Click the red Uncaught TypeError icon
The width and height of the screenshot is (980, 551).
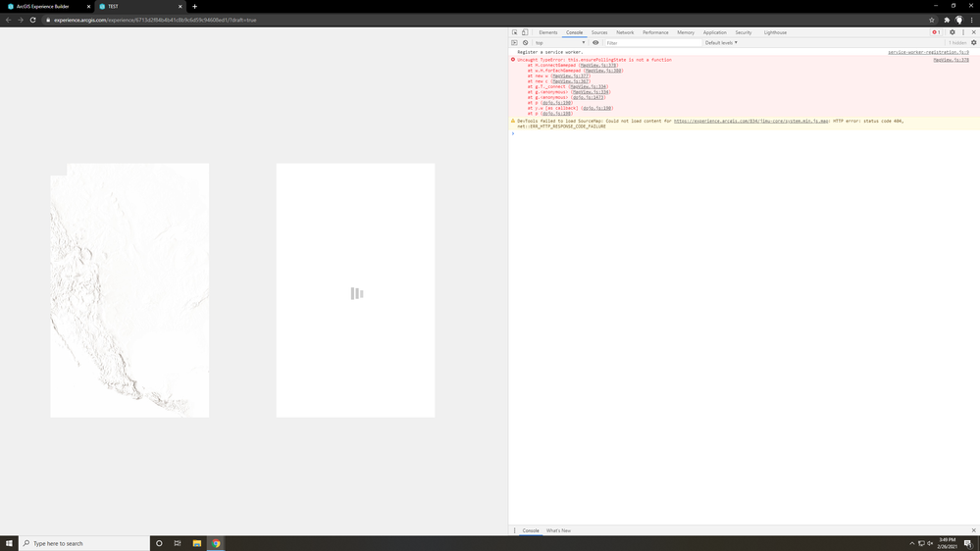(513, 60)
